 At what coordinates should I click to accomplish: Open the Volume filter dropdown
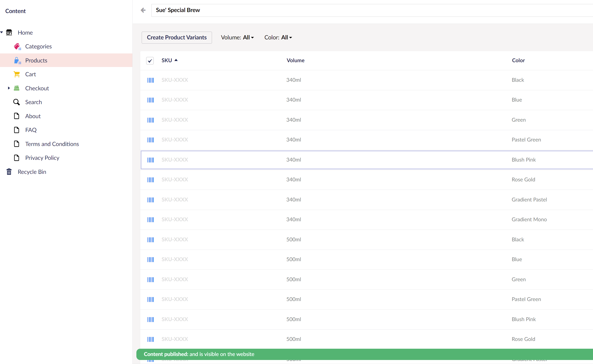coord(237,37)
